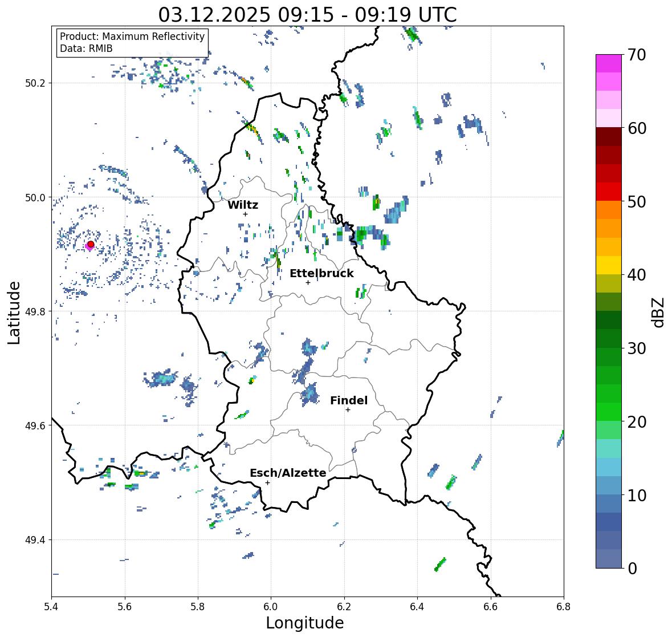Click the red radar location marker

pos(91,244)
